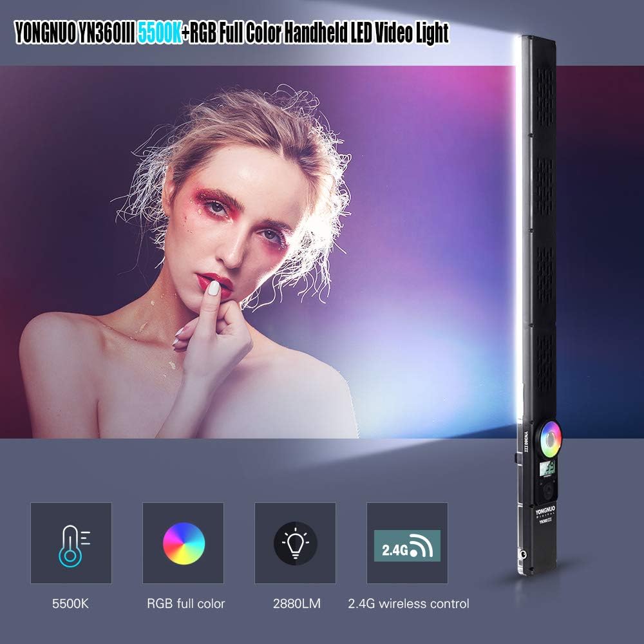Click the vertical 'YN360III' label on wand side

point(526,441)
